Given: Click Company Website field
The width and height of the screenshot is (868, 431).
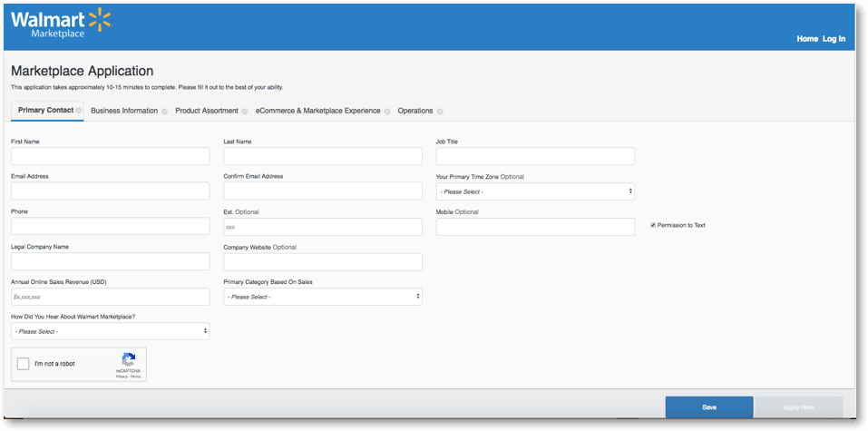Looking at the screenshot, I should pyautogui.click(x=323, y=262).
